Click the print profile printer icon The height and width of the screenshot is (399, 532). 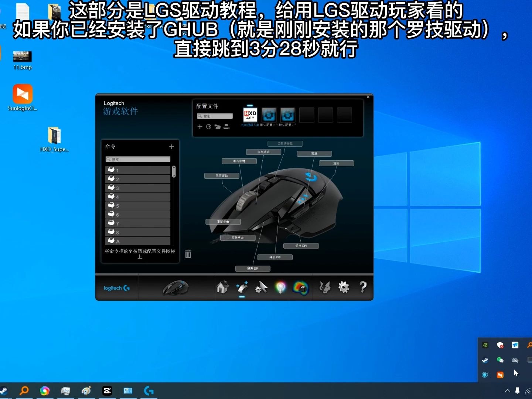[x=226, y=127]
